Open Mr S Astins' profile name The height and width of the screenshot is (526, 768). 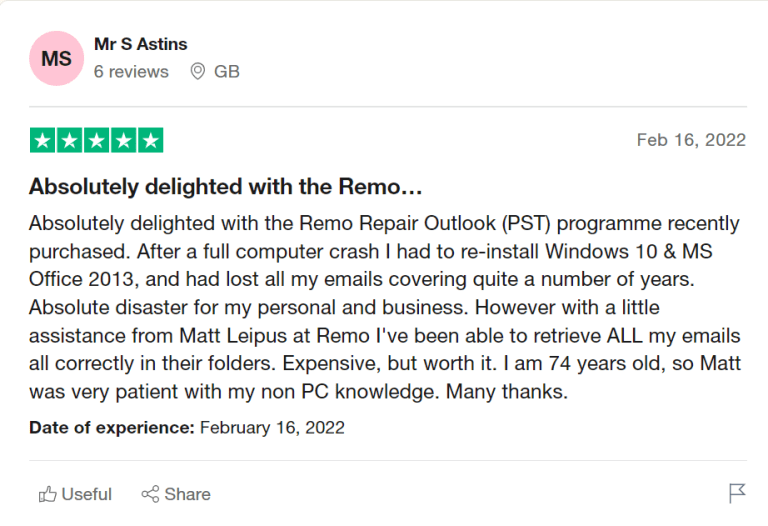click(x=140, y=44)
